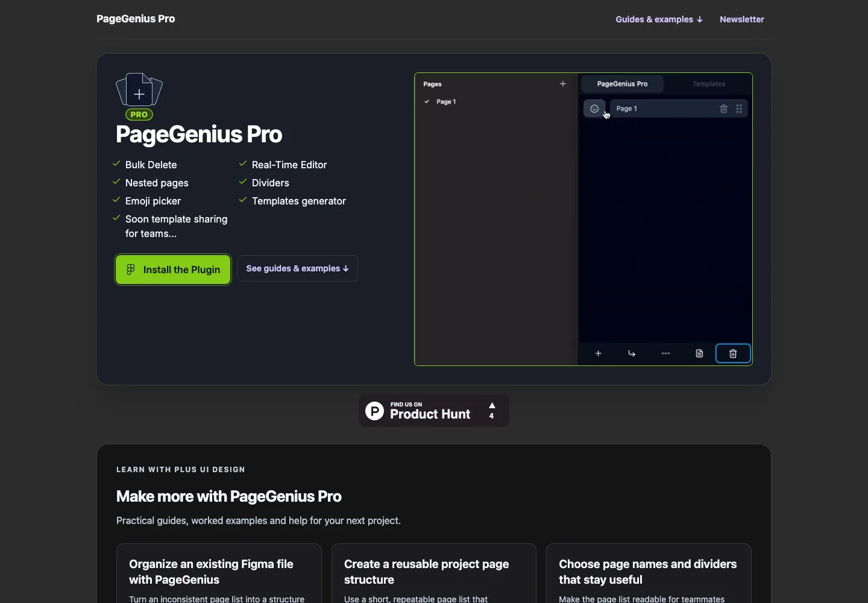
Task: Click the nested page arrow icon
Action: point(632,353)
